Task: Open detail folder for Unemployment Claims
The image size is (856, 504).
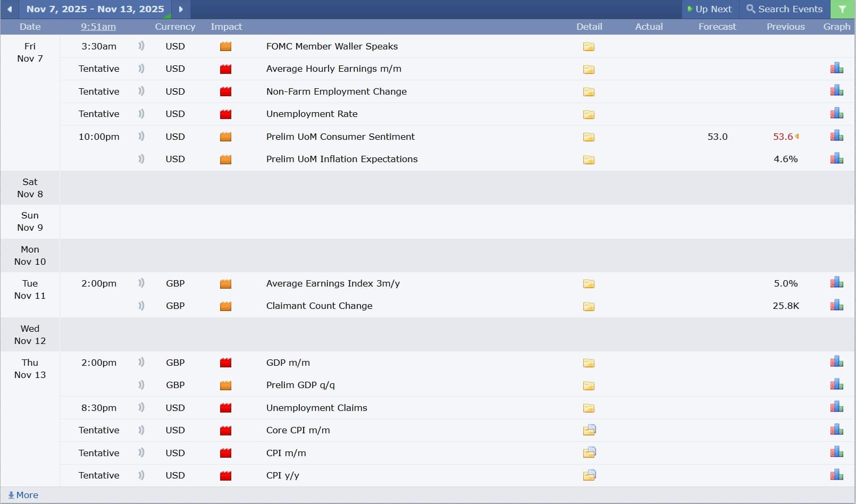Action: pyautogui.click(x=589, y=408)
